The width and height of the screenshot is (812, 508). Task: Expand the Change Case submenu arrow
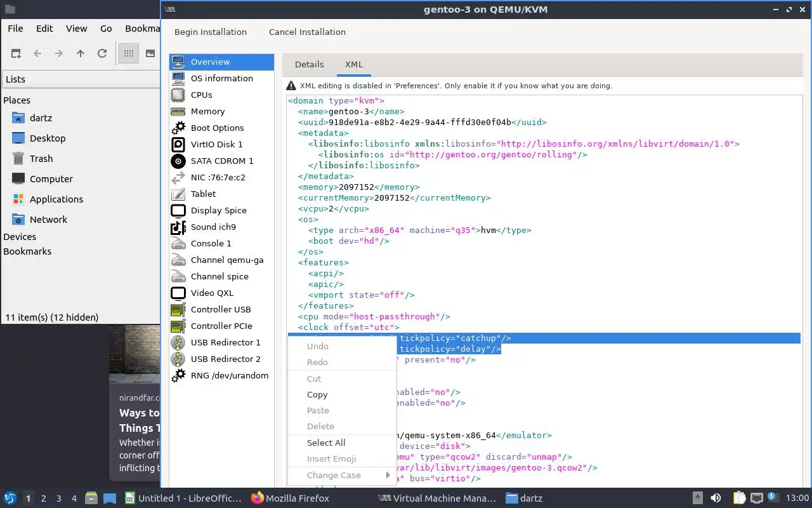coord(388,475)
